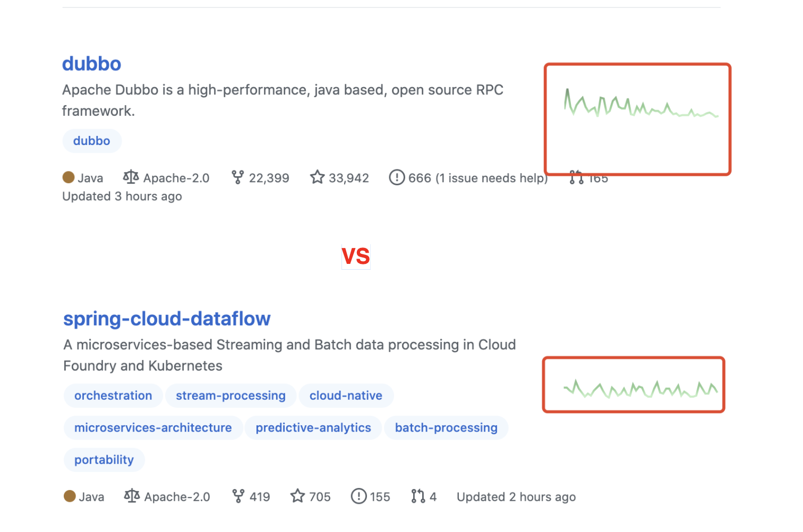Click the spring-cloud-dataflow issues icon
The image size is (803, 532).
click(x=359, y=496)
